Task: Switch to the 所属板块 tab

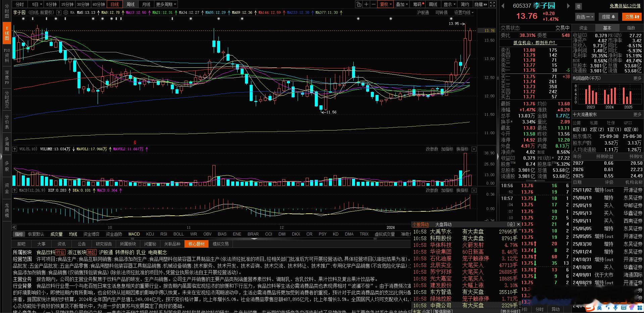Action: 128,244
